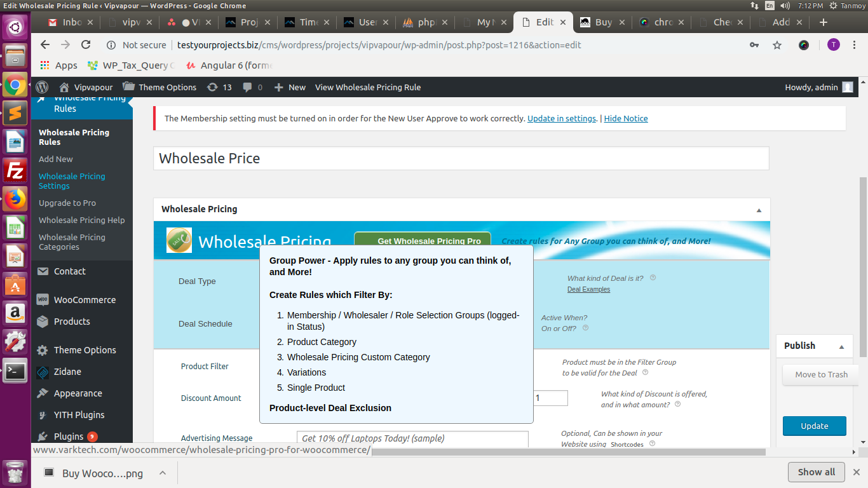The width and height of the screenshot is (868, 488).
Task: Close the downloads bar
Action: pos(856,472)
